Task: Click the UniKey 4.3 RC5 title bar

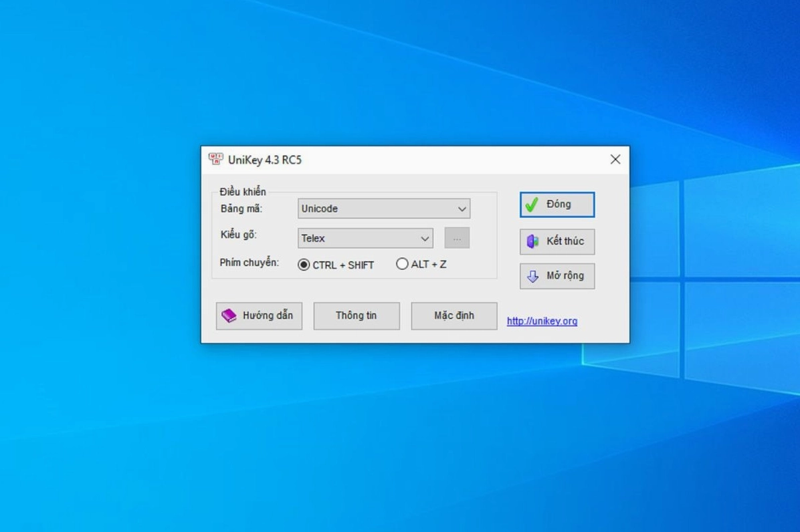Action: [401, 160]
